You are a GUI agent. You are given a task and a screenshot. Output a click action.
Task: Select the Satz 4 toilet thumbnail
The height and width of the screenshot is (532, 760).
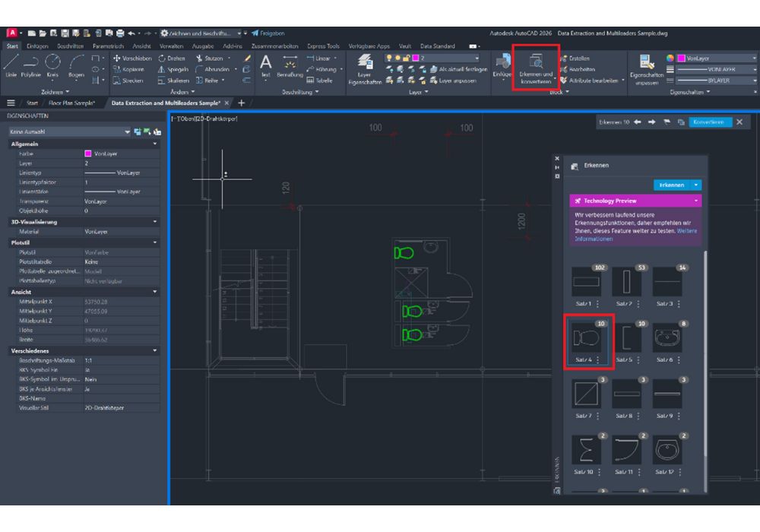587,337
